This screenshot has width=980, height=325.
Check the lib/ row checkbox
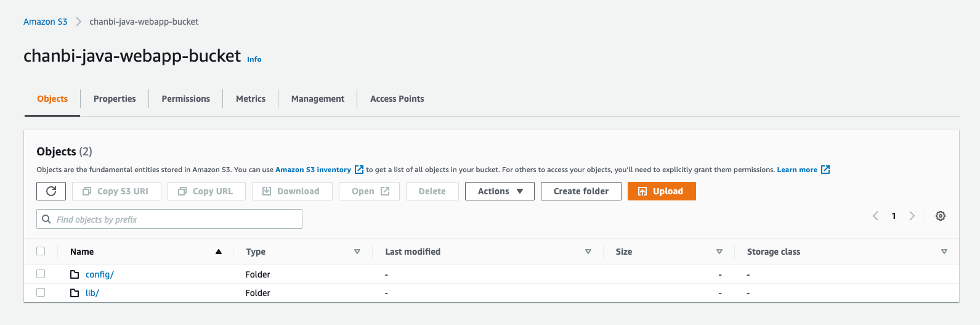point(41,292)
